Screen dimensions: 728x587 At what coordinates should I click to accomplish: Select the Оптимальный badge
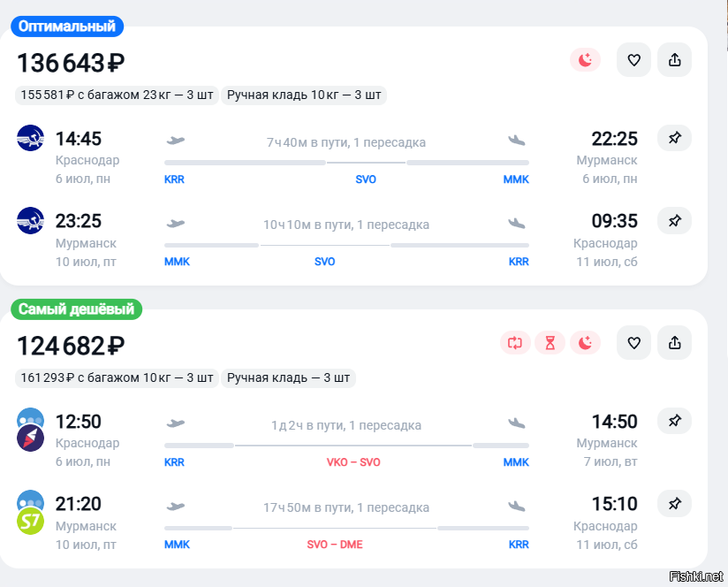(x=67, y=27)
